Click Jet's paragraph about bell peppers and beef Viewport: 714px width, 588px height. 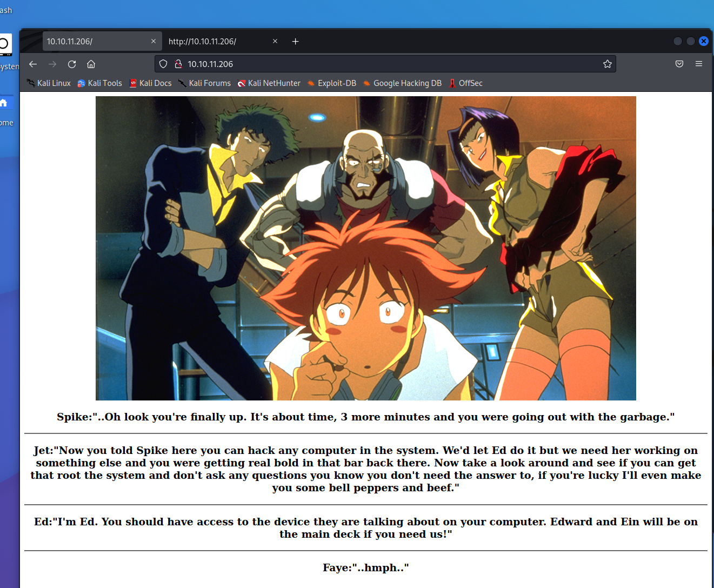(366, 469)
